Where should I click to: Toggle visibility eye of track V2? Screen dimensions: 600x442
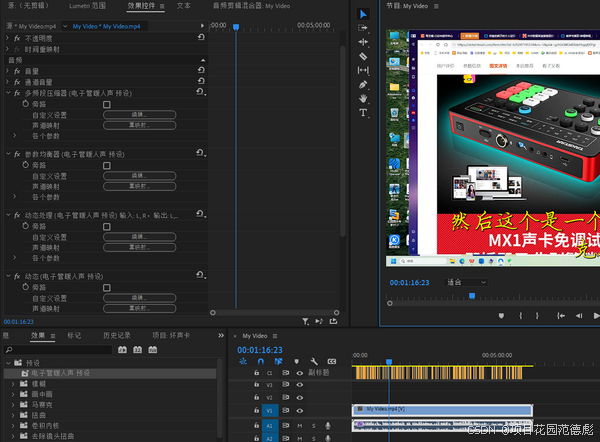[300, 398]
